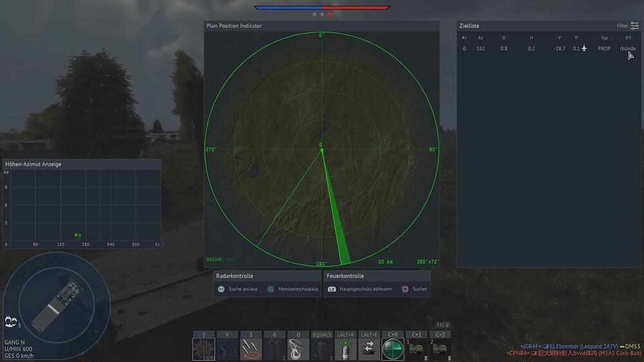Click the vehicle swap arrows icon under LALT+E
Viewport: 644px width, 362px height.
tap(369, 348)
